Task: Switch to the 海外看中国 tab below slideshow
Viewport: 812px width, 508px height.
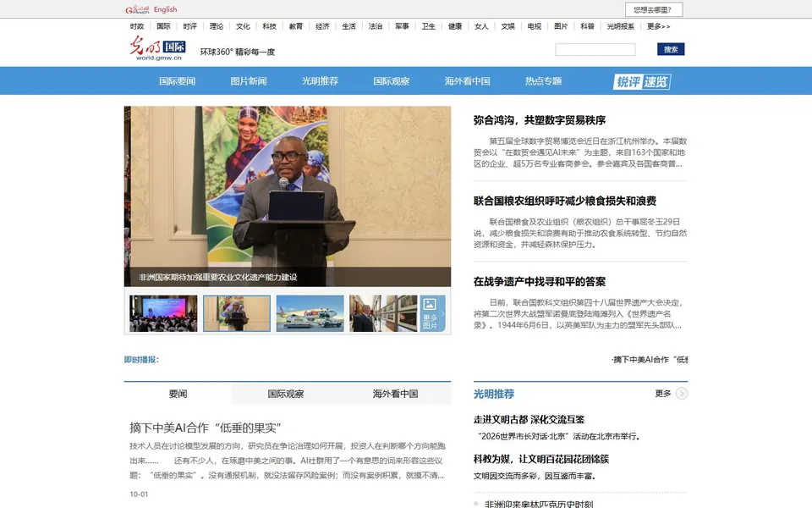Action: pyautogui.click(x=395, y=394)
